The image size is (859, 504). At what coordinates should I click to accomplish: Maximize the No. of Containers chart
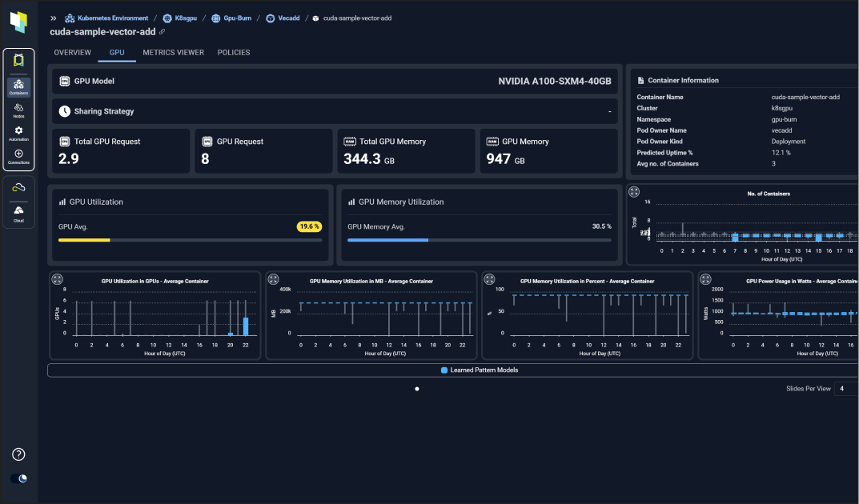(x=634, y=192)
